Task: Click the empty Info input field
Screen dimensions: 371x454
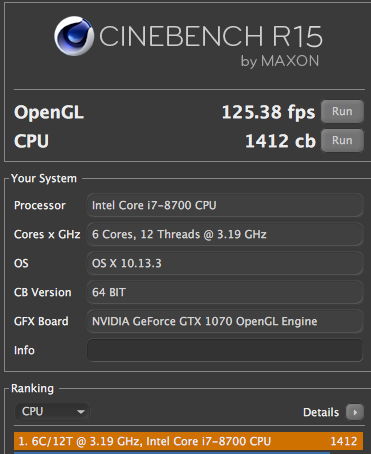Action: [x=225, y=350]
